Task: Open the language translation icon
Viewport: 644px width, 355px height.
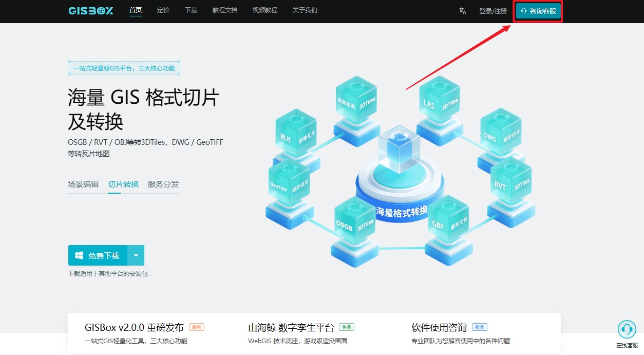Action: 463,11
